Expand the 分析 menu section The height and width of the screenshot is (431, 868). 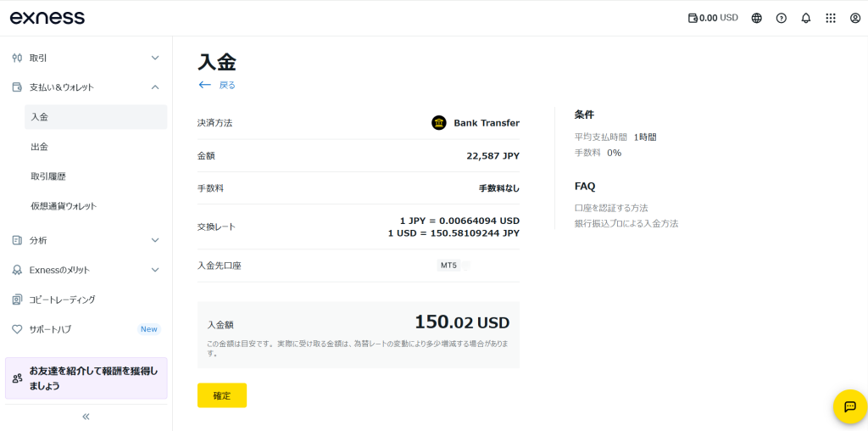pyautogui.click(x=86, y=240)
